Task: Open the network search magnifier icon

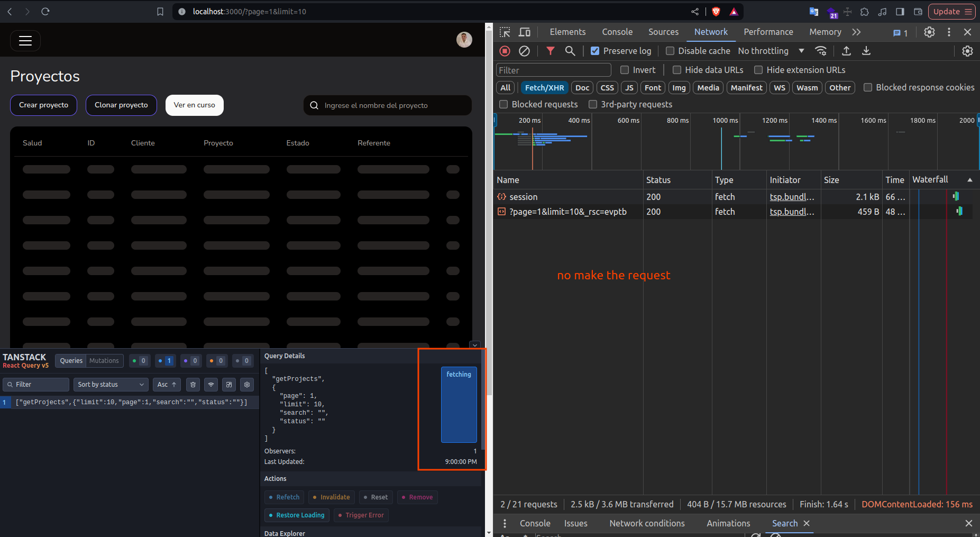Action: 570,51
